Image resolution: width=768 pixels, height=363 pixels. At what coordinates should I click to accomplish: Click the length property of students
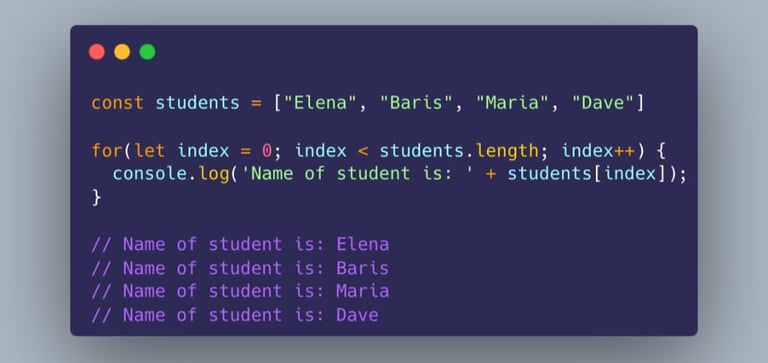[507, 151]
